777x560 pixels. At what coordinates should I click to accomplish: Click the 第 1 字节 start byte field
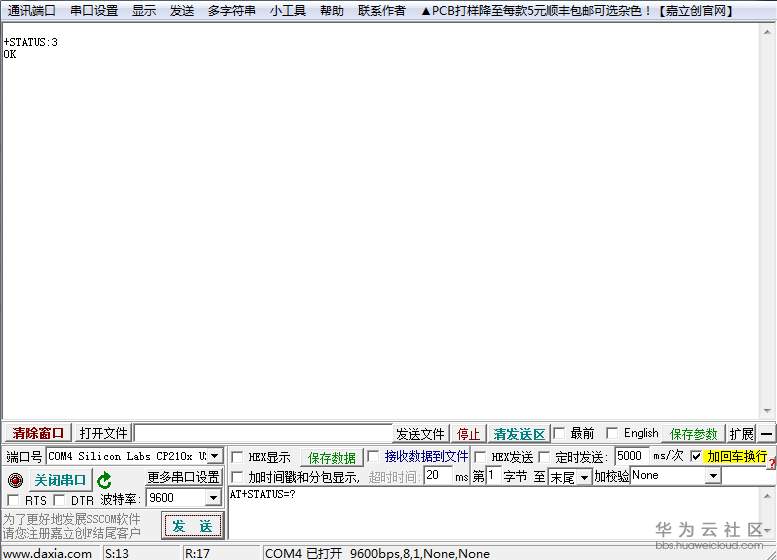tap(494, 476)
